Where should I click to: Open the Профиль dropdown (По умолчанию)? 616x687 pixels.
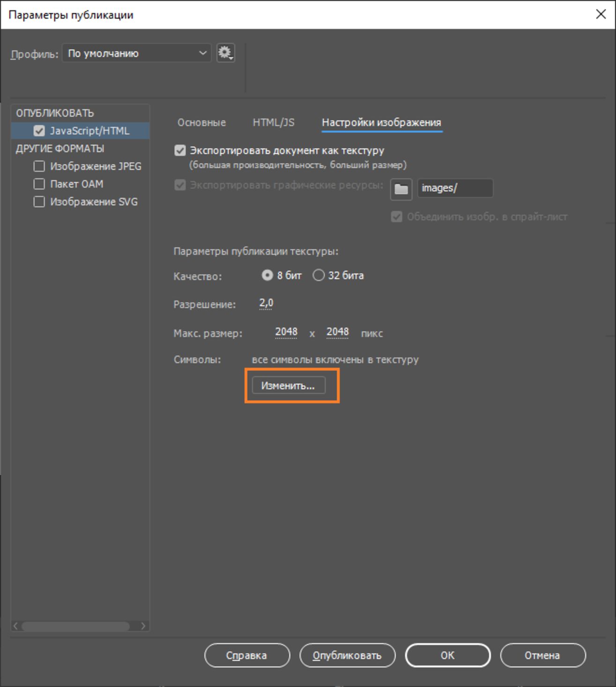pyautogui.click(x=136, y=53)
